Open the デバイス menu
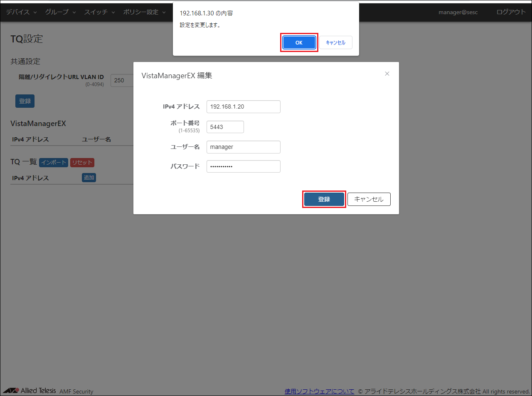 [x=21, y=12]
